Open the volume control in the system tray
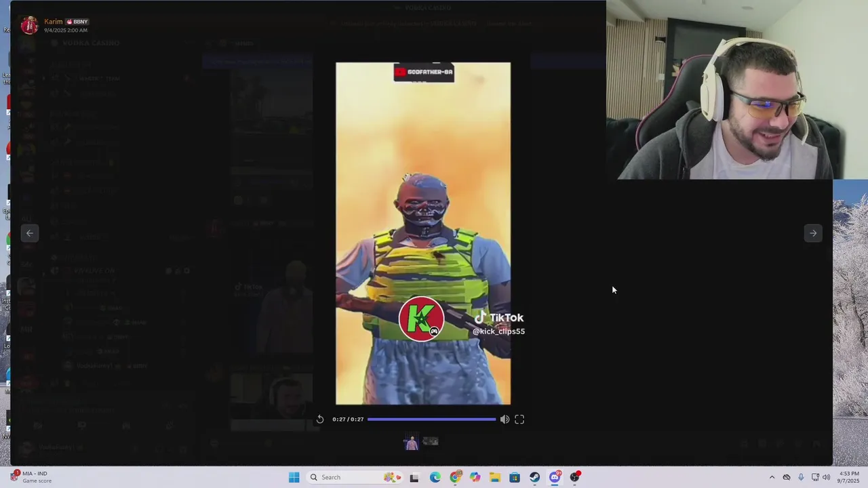The width and height of the screenshot is (868, 488). [826, 477]
